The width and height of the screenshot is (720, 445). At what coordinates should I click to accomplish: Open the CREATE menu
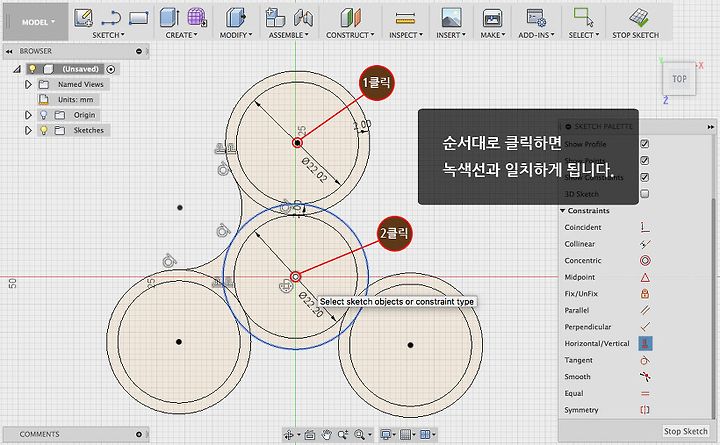click(182, 35)
